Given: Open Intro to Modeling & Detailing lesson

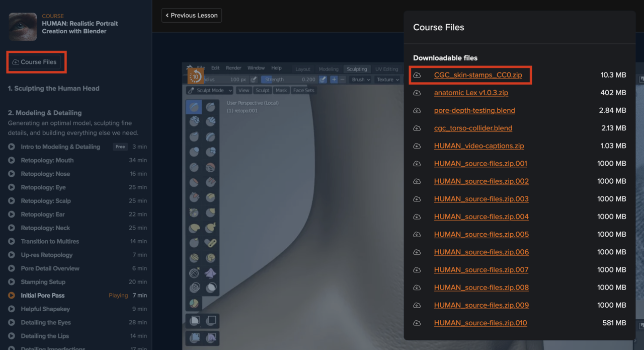Looking at the screenshot, I should click(60, 147).
